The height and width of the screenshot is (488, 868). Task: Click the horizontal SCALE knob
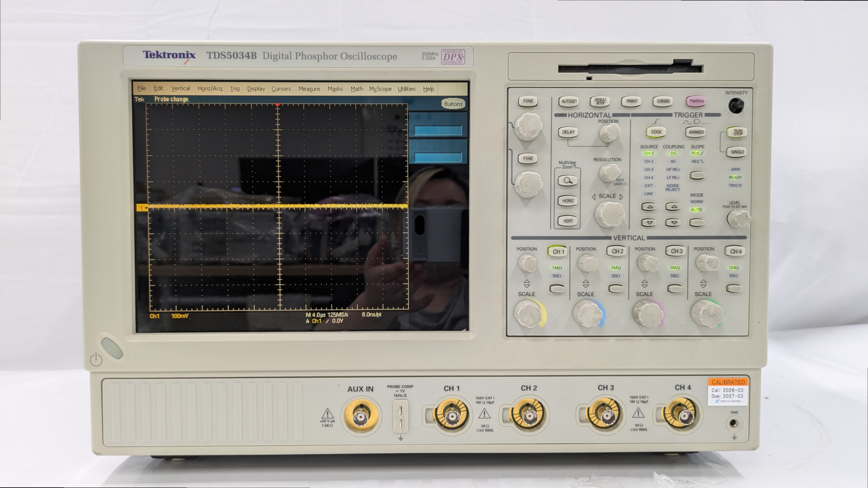pos(609,215)
